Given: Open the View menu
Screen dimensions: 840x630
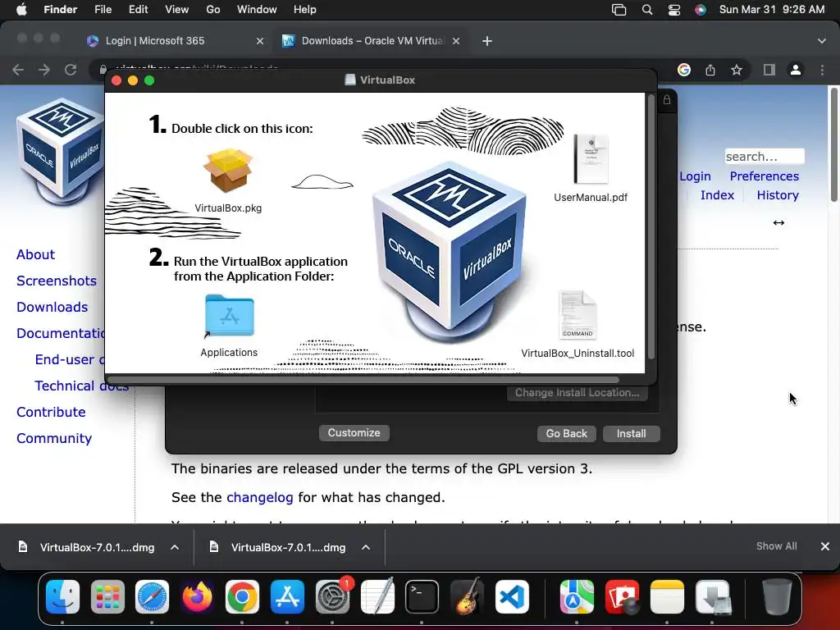Looking at the screenshot, I should point(177,10).
